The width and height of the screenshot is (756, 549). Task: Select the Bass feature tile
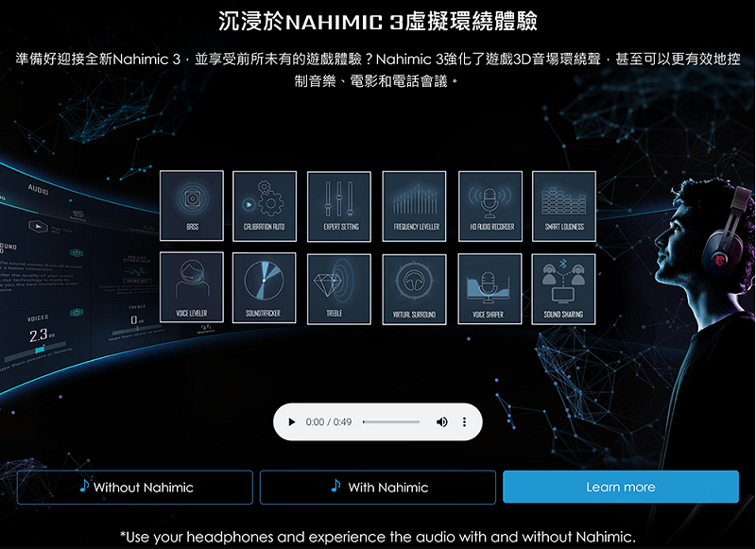coord(192,205)
